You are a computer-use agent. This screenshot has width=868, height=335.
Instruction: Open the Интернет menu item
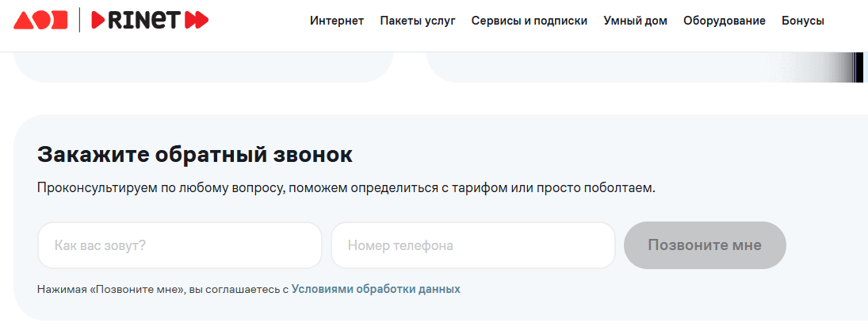click(x=337, y=21)
